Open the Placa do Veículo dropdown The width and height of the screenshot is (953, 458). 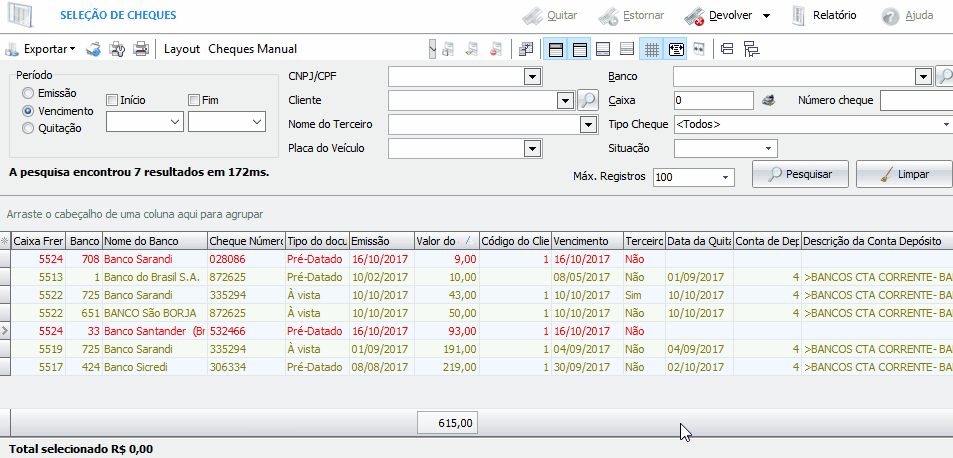click(532, 148)
